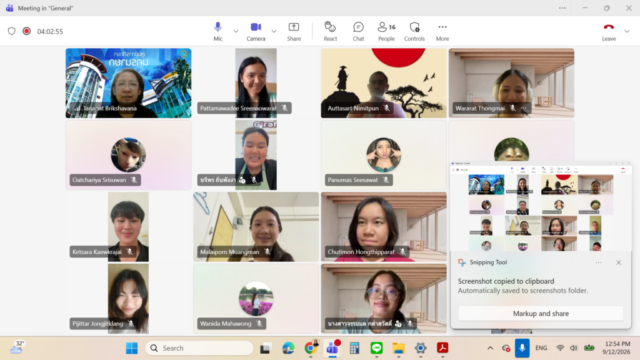Open the Share content tray
This screenshot has width=640, height=360.
294,31
